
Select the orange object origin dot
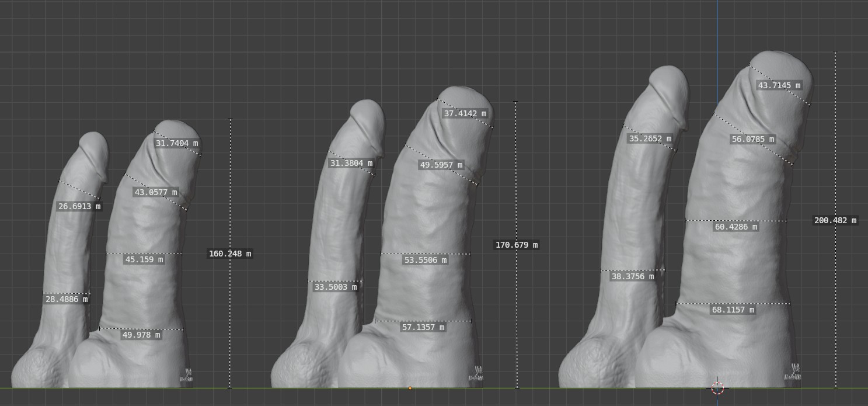pyautogui.click(x=410, y=388)
